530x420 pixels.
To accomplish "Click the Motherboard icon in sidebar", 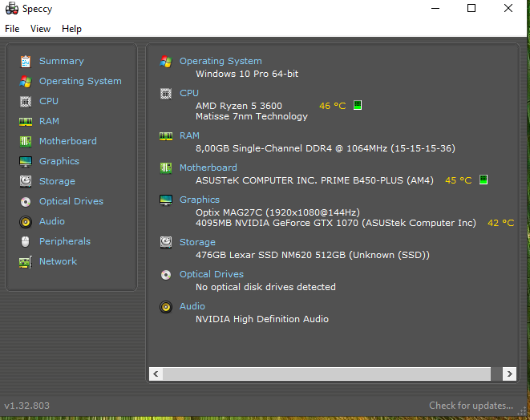I will coord(26,141).
